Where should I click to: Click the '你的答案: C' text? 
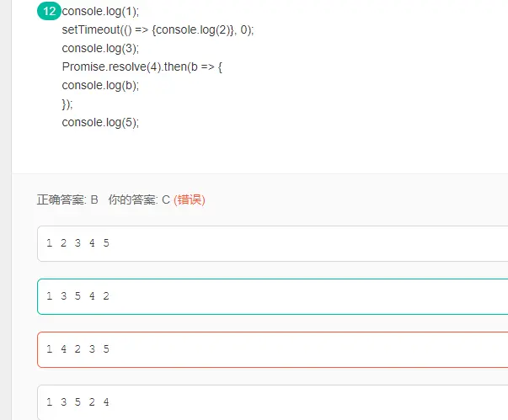coord(139,199)
